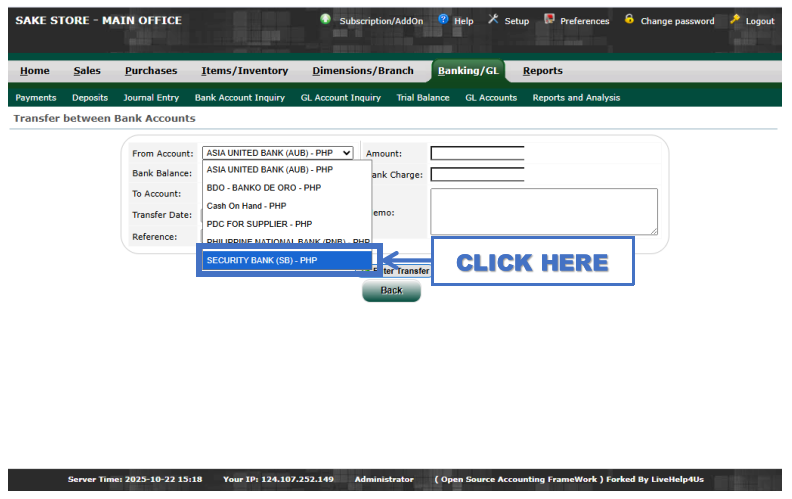Click the Preferences icon
The image size is (792, 499).
pyautogui.click(x=549, y=20)
